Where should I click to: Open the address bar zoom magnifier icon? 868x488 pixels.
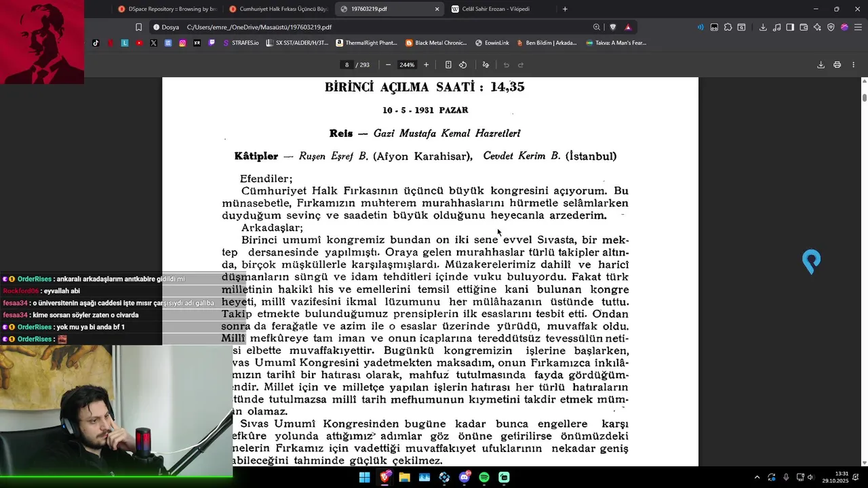coord(597,27)
